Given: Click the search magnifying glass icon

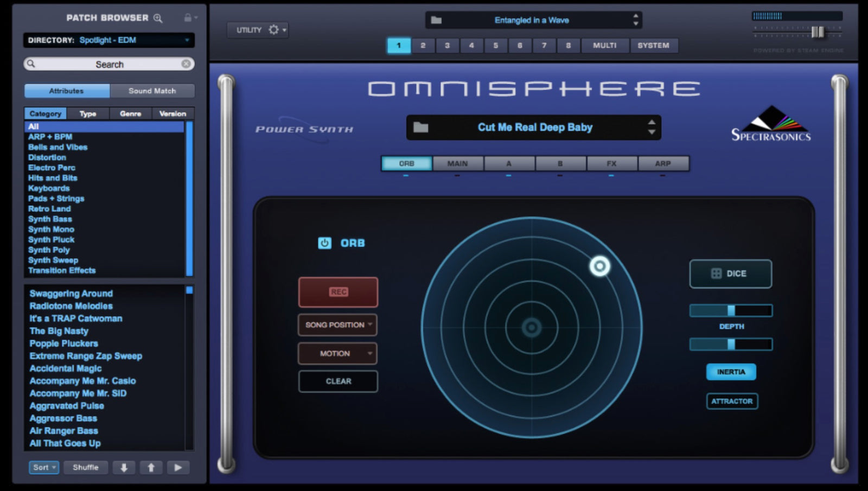Looking at the screenshot, I should click(31, 64).
